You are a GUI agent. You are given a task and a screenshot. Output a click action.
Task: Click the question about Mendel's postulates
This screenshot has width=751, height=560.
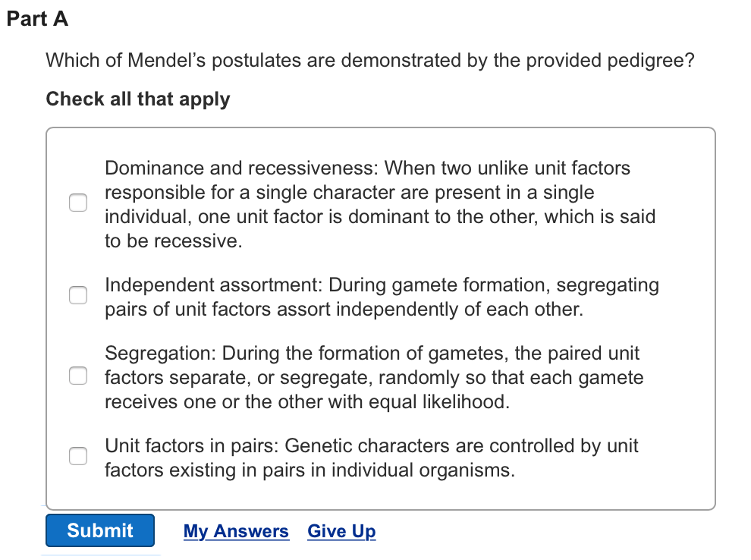[370, 60]
